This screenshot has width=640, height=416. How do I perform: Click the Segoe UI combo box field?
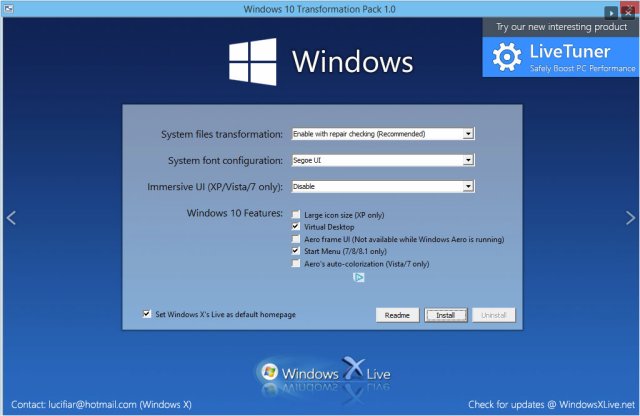[x=383, y=160]
